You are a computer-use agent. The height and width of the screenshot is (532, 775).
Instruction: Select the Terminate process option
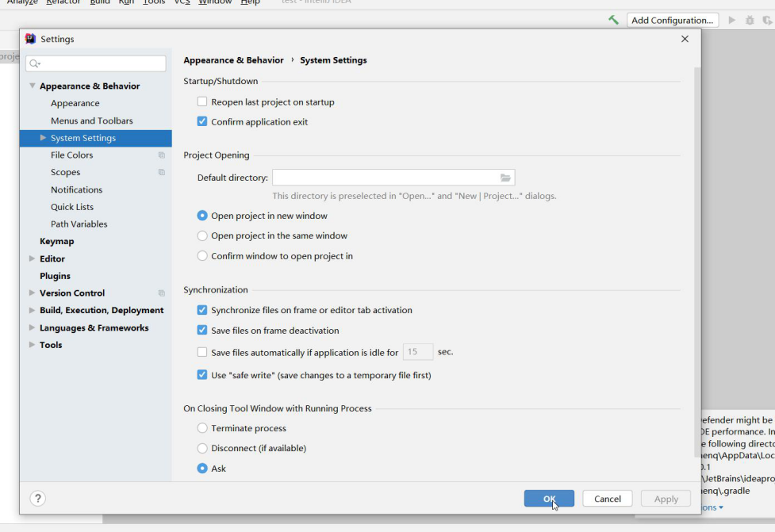tap(202, 428)
